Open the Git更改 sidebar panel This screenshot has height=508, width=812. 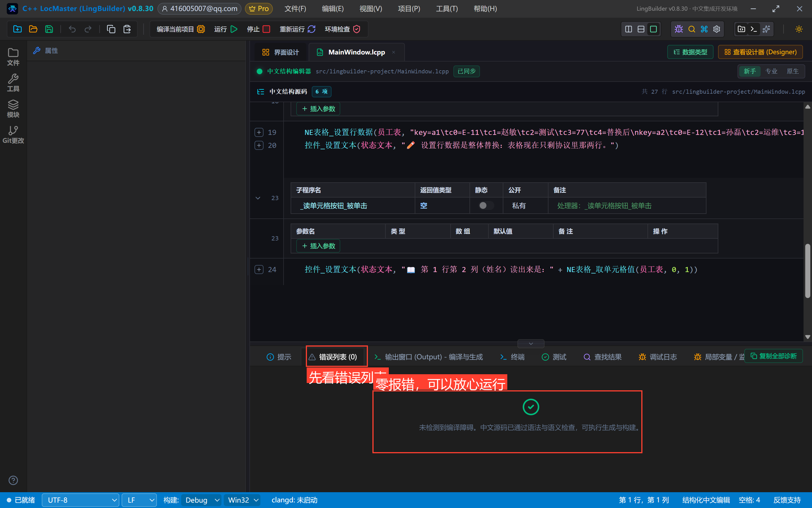[13, 135]
